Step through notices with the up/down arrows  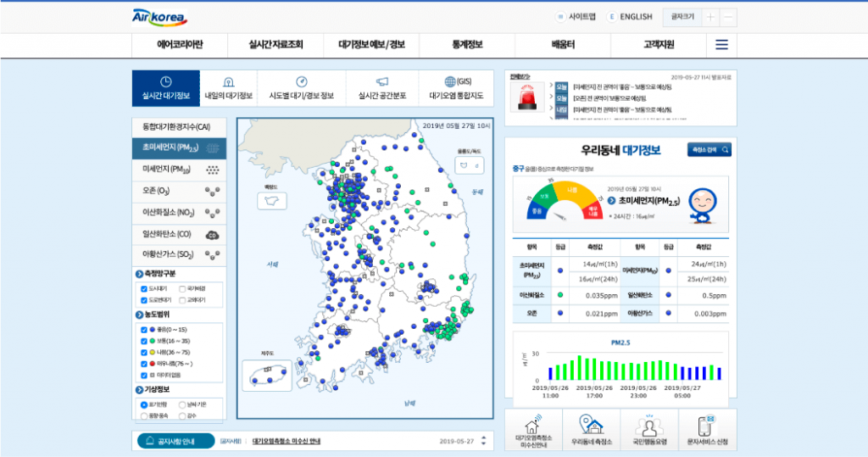[483, 441]
